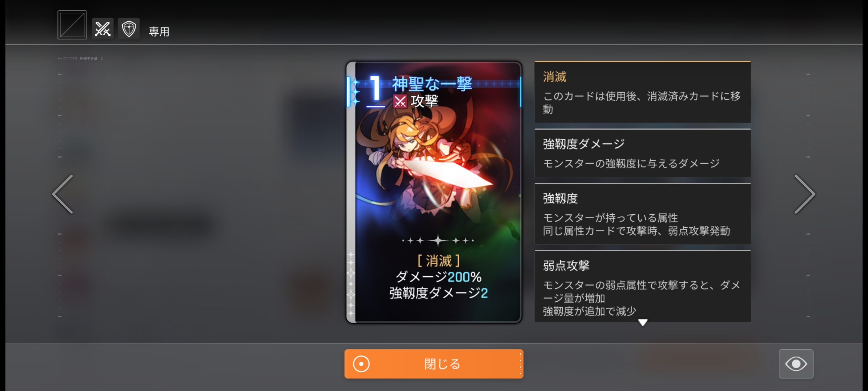Click the card cost number 1
The image size is (868, 391).
coord(375,89)
